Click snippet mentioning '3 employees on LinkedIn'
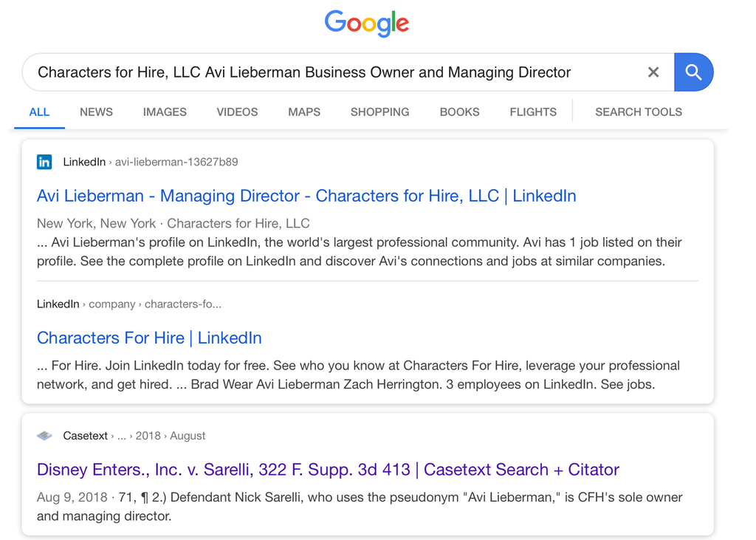 coord(358,375)
